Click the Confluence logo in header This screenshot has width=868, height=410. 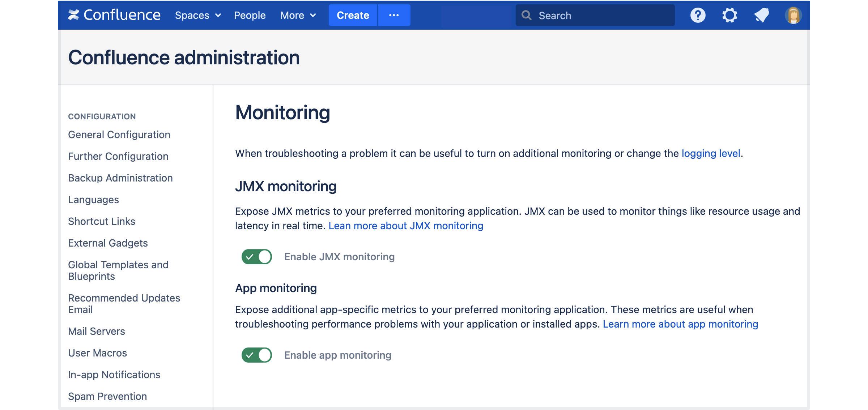point(114,15)
